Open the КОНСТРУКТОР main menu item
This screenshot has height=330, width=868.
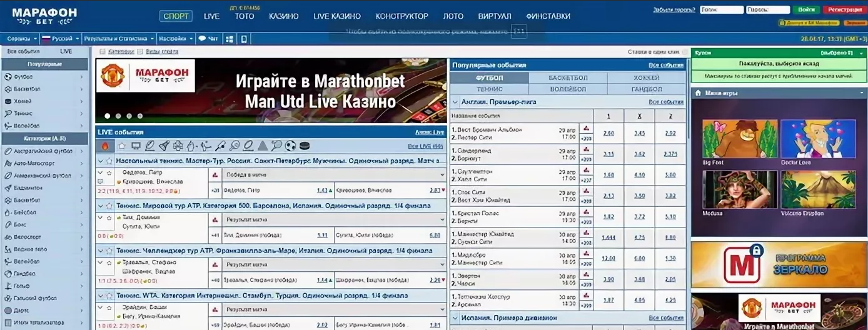point(401,16)
